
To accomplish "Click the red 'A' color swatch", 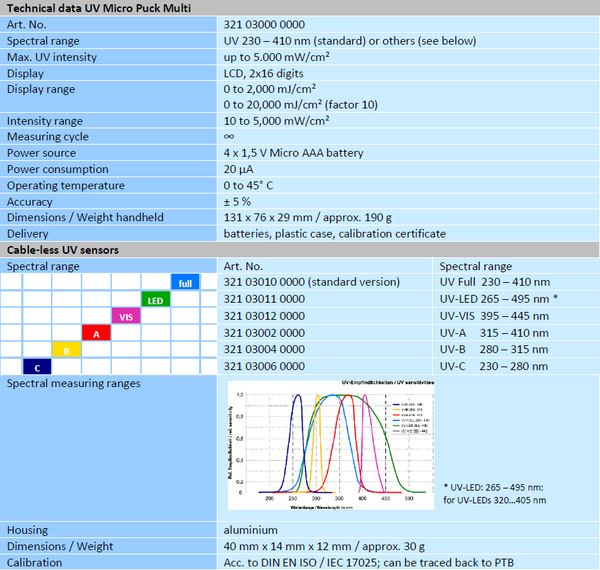I will click(96, 333).
